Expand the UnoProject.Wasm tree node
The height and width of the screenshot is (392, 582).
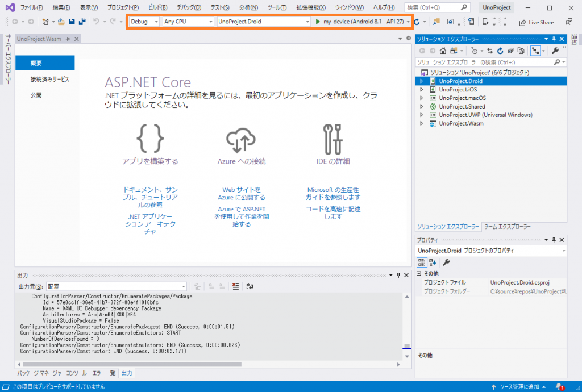[421, 123]
